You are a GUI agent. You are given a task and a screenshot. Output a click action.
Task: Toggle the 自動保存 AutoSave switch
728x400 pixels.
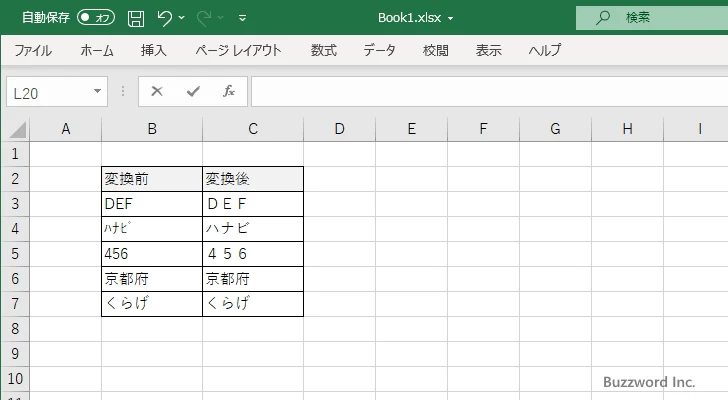coord(96,18)
